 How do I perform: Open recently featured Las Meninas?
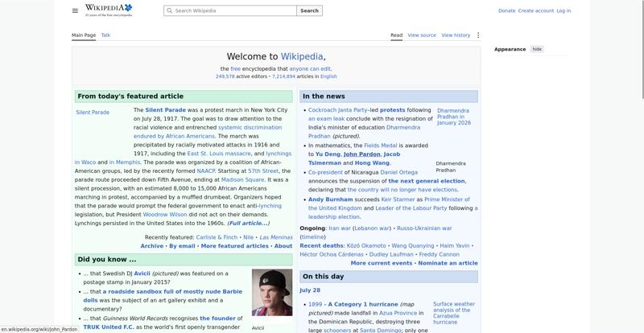point(276,237)
